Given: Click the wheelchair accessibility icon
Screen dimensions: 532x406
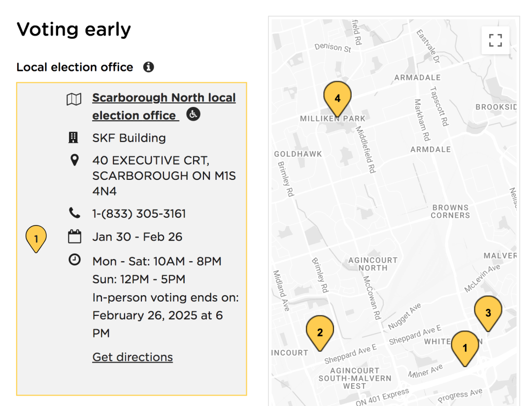Looking at the screenshot, I should pos(194,114).
